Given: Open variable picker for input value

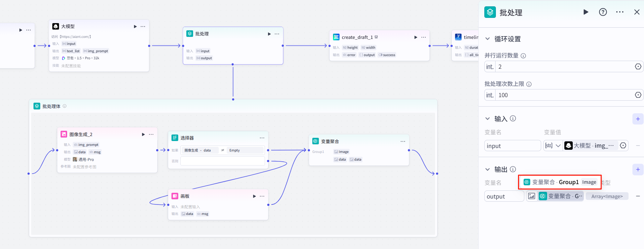Looking at the screenshot, I should click(x=623, y=146).
